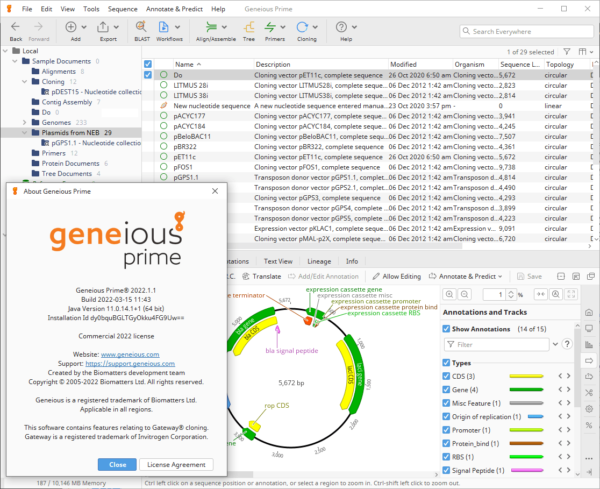Click the zoom out magnifier icon
Viewport: 600px width, 489px height.
click(464, 294)
